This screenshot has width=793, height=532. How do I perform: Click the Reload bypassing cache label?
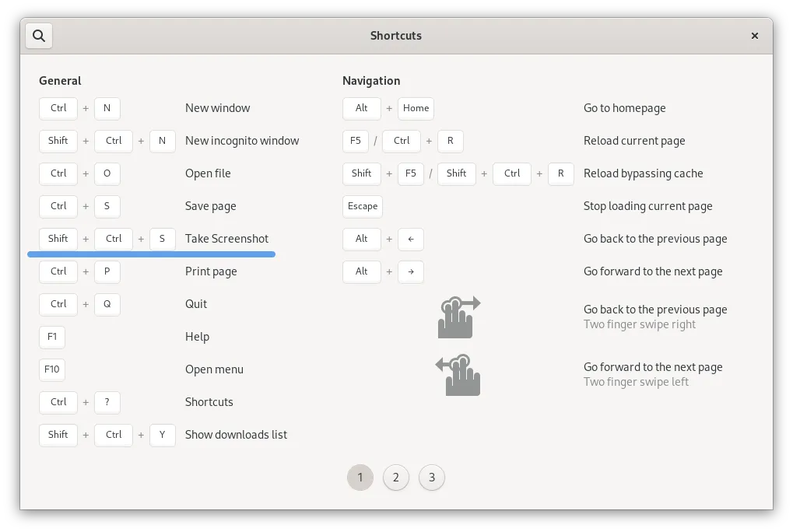[643, 173]
